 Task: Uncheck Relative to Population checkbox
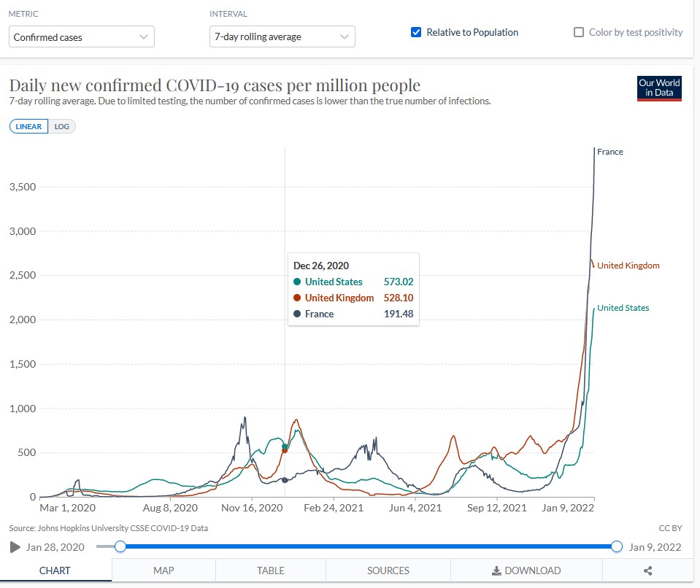click(416, 32)
